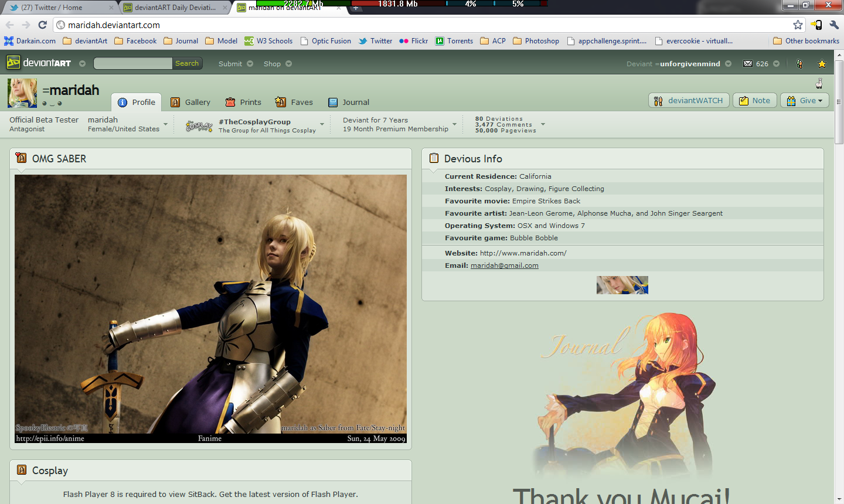
Task: Expand the Shop dropdown menu
Action: (x=277, y=64)
